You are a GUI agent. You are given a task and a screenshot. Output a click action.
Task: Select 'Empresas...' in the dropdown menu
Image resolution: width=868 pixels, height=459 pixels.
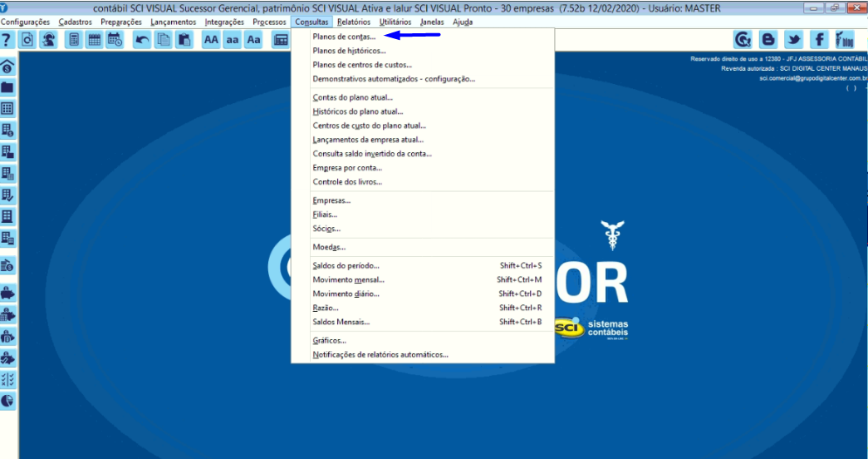click(x=331, y=200)
